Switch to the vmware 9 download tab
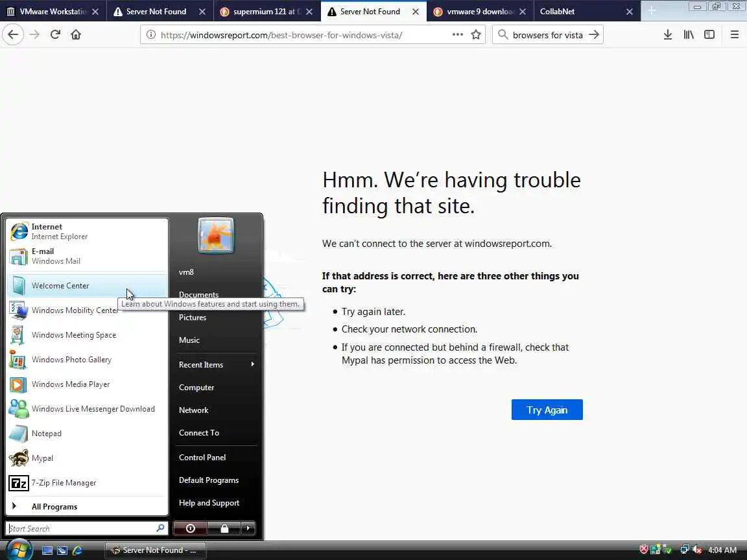Viewport: 747px width, 560px height. (x=480, y=12)
